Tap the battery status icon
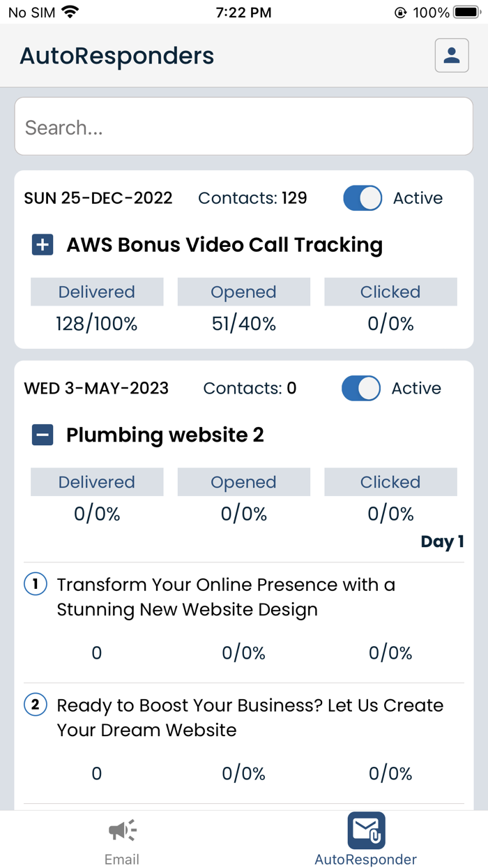This screenshot has width=488, height=868. (x=466, y=13)
